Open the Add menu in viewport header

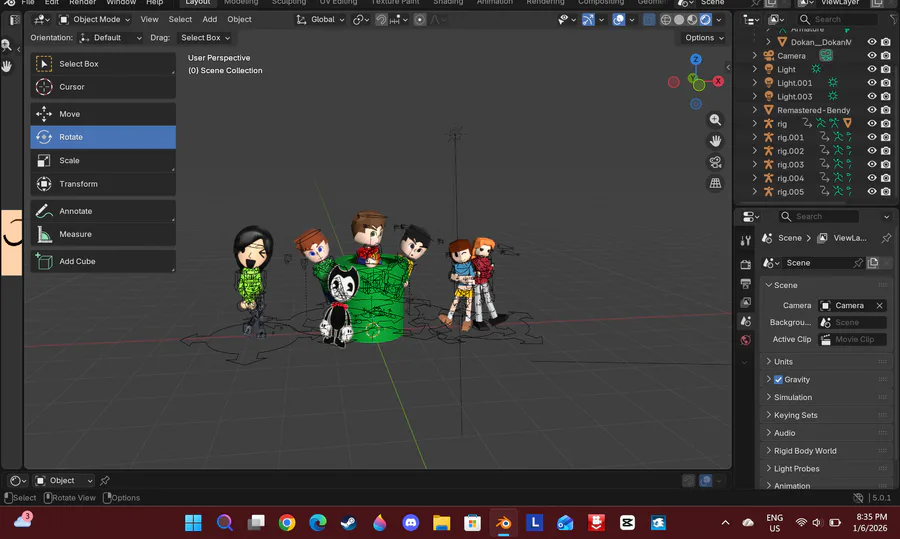pyautogui.click(x=210, y=20)
